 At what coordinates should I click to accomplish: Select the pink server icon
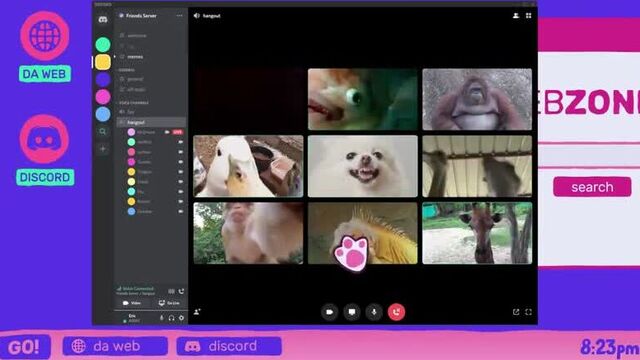[x=103, y=97]
